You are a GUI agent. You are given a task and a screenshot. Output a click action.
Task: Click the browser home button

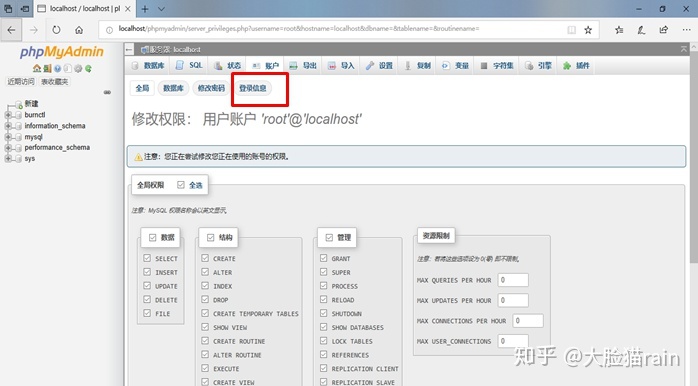[x=79, y=30]
